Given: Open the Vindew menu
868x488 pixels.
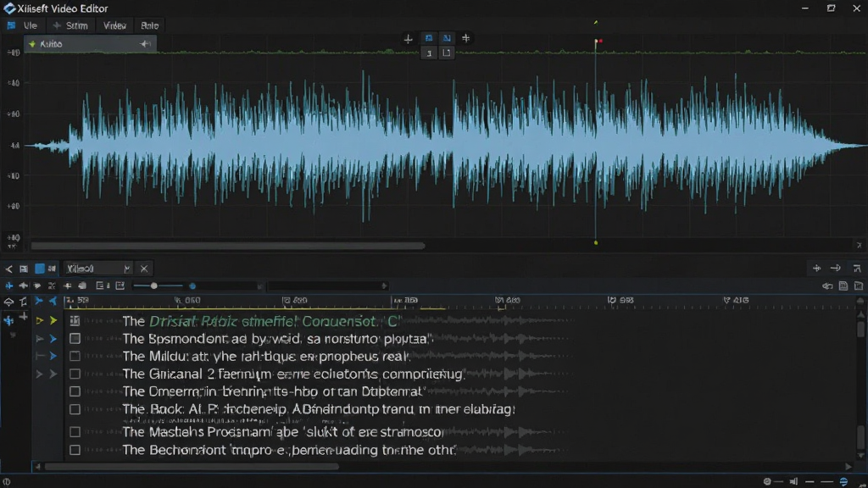Looking at the screenshot, I should click(x=114, y=25).
